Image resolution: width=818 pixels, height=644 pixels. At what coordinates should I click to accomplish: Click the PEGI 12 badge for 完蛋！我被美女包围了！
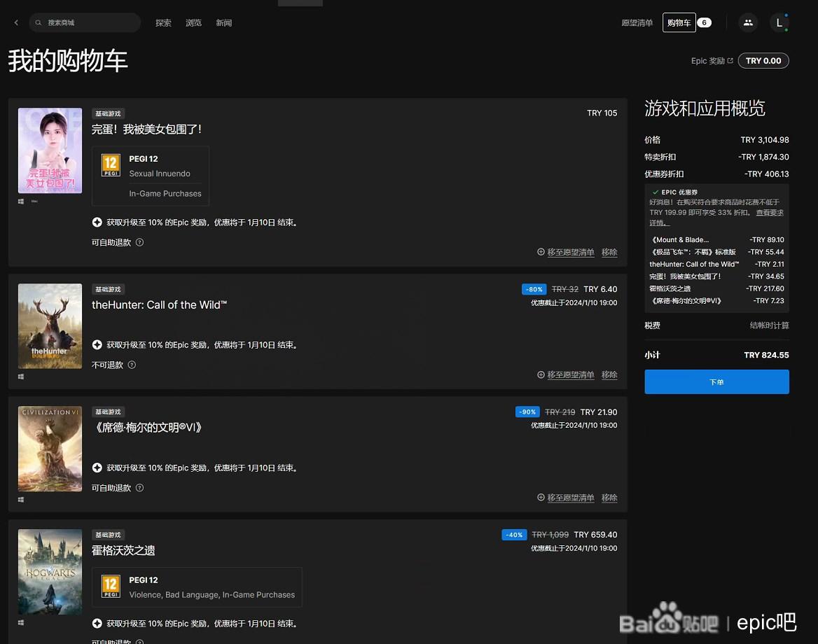111,165
